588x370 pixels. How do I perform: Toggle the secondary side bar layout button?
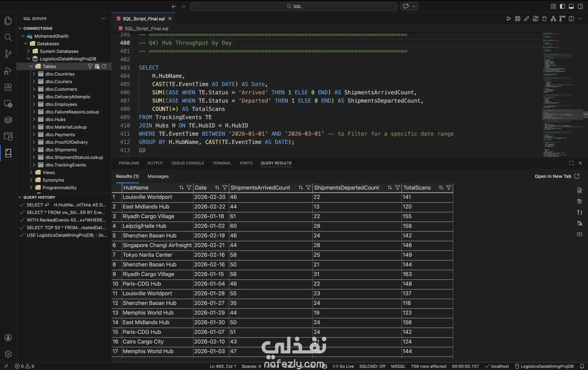[580, 6]
